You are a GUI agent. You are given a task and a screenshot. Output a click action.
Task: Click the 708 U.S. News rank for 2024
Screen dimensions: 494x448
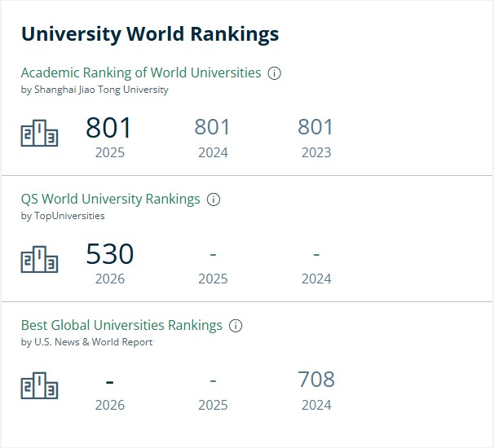[316, 379]
